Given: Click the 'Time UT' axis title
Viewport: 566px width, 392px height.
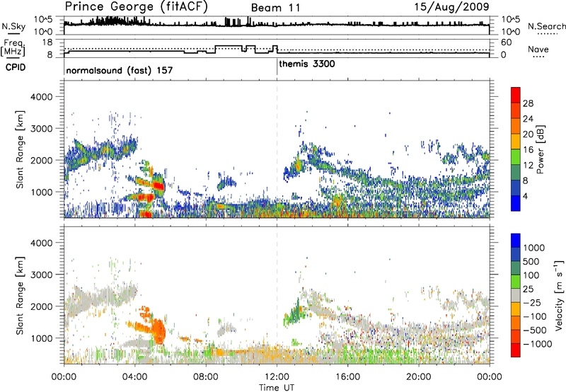Looking at the screenshot, I should (277, 388).
